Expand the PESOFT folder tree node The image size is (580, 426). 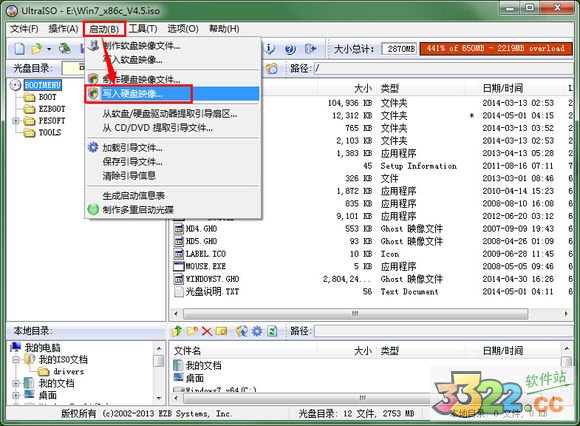(16, 121)
